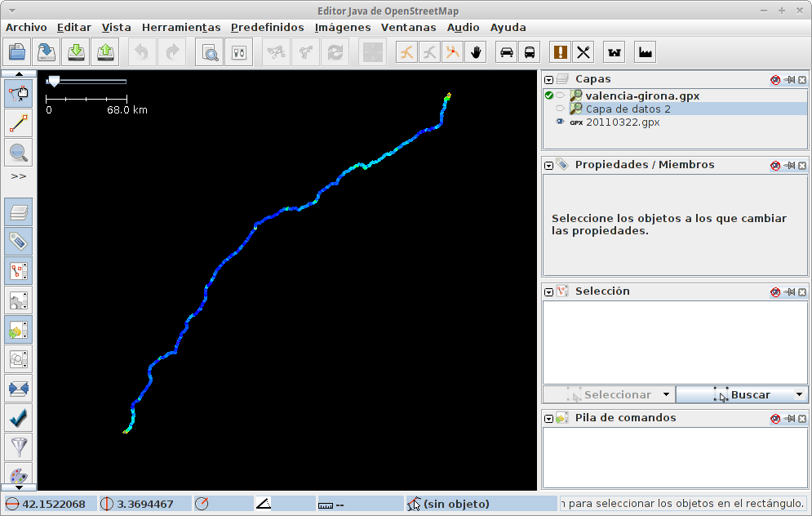Click the latitude coordinate field in status bar

[x=49, y=504]
